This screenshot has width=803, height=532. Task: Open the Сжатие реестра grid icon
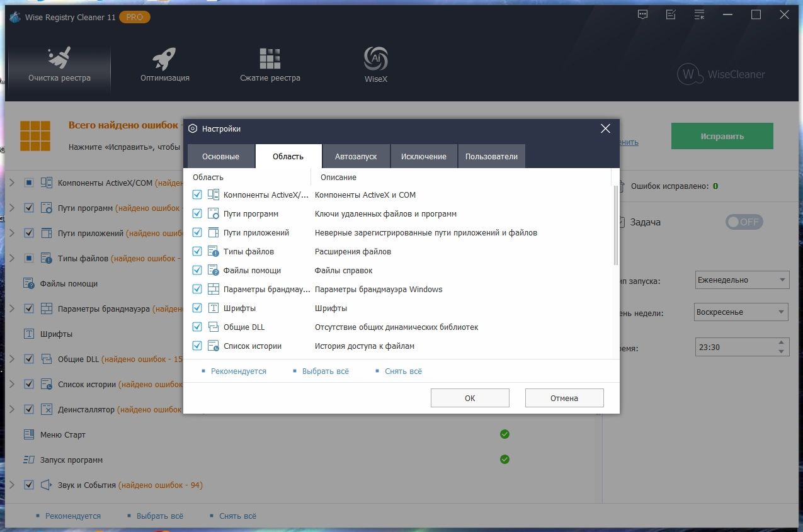click(270, 59)
